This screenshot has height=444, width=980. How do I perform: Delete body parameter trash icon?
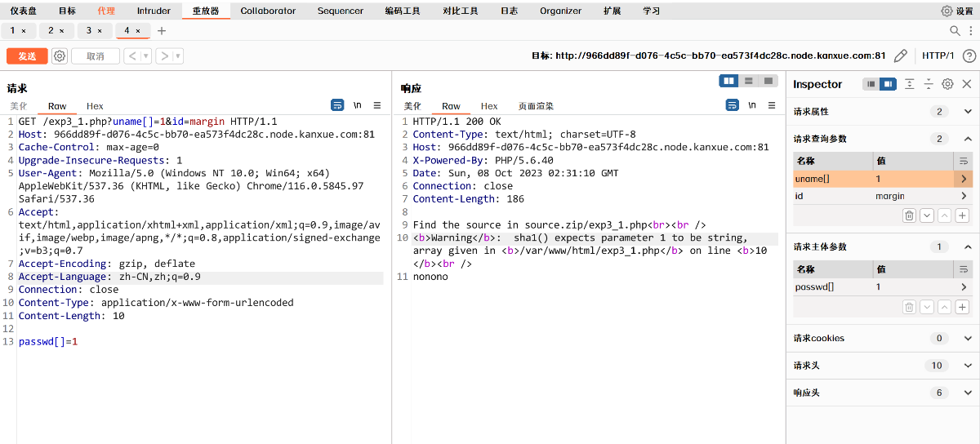point(909,307)
